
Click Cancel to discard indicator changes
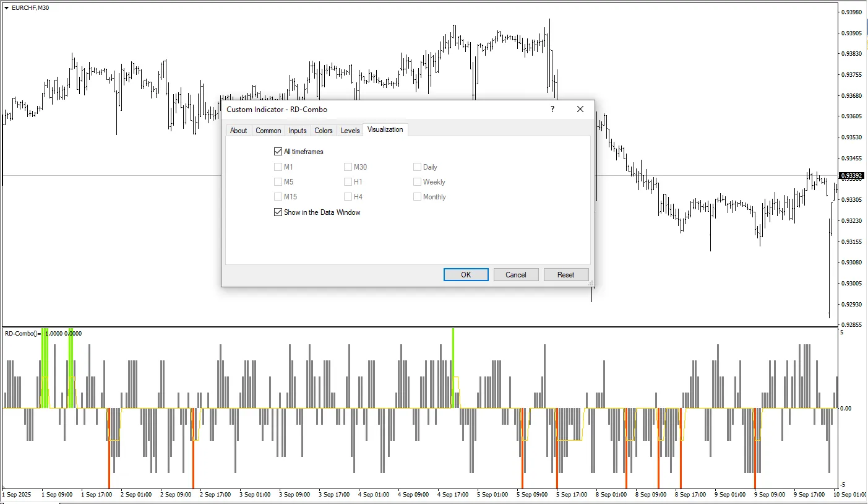point(515,275)
